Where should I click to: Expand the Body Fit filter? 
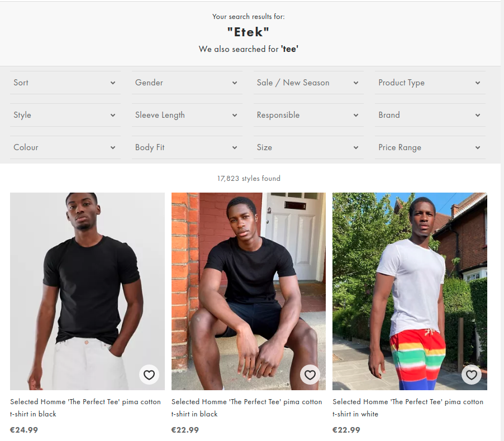187,147
